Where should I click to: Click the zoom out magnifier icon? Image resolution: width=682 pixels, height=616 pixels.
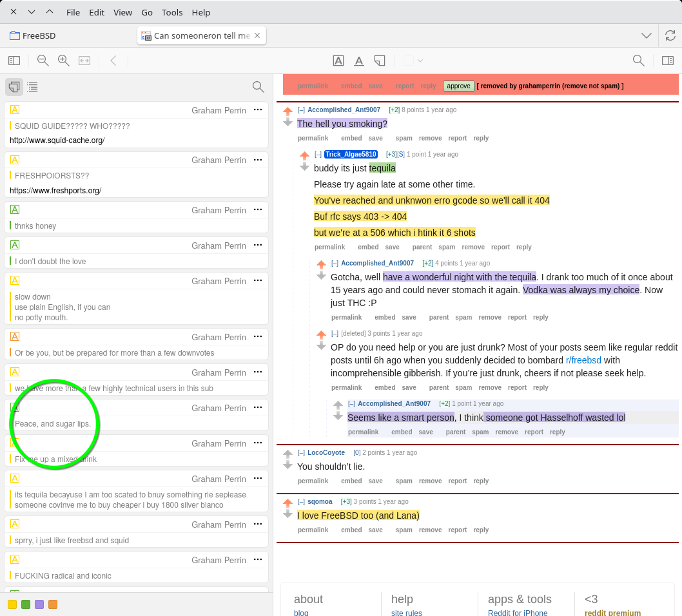pyautogui.click(x=43, y=61)
